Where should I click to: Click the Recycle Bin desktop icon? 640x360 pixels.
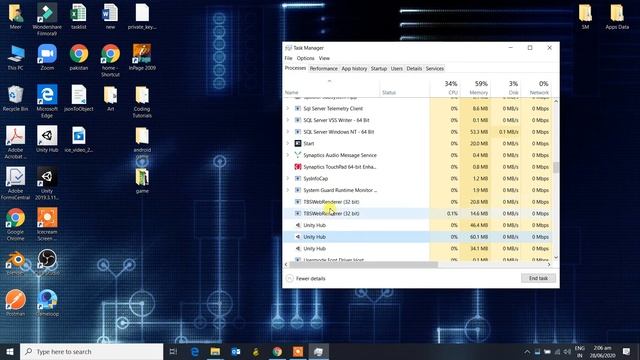click(x=16, y=98)
